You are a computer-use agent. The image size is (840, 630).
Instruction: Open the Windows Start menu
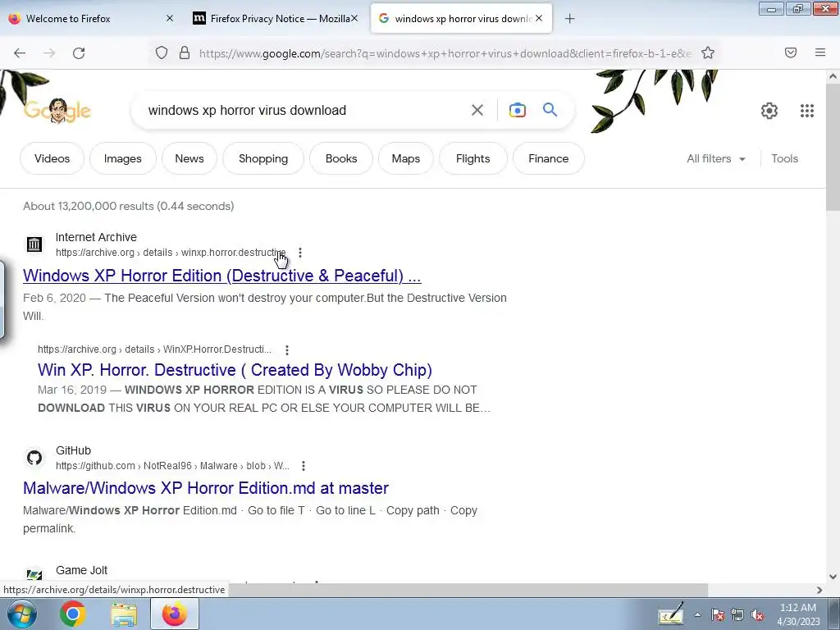coord(21,614)
